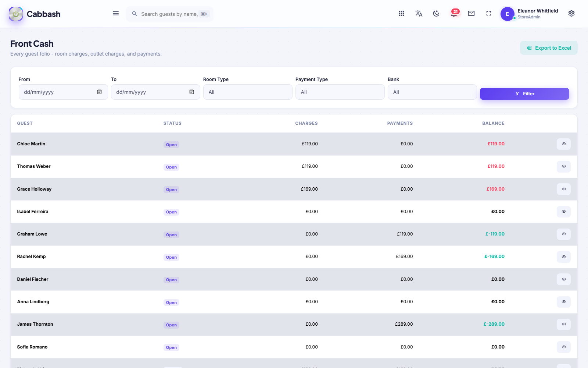This screenshot has height=368, width=588.
Task: Sort by the Balance column header
Action: coord(493,123)
